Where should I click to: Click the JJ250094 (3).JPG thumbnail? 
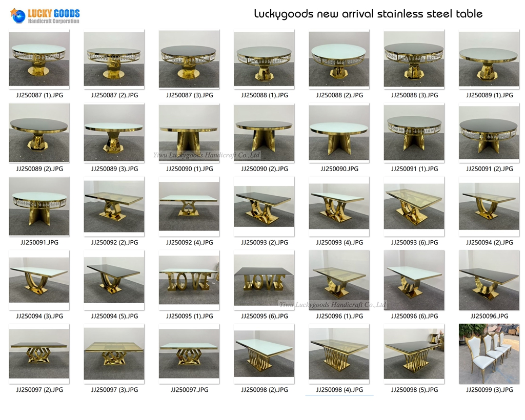tap(39, 281)
